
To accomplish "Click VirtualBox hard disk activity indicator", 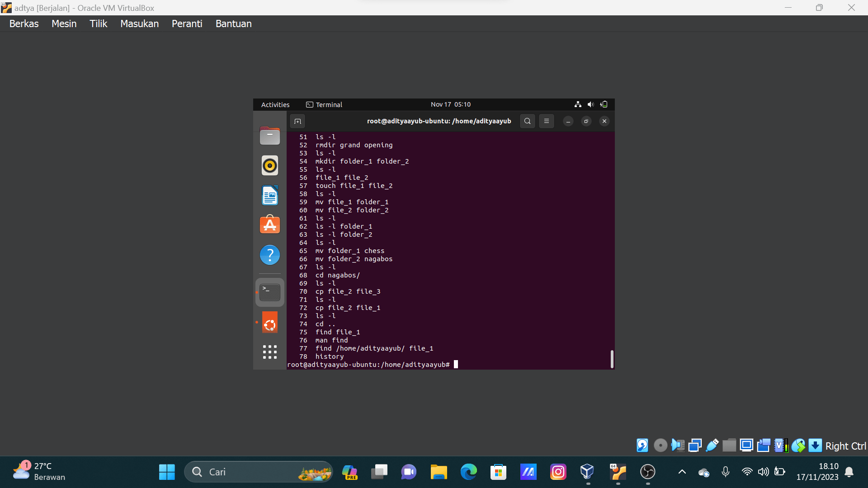I will point(642,446).
